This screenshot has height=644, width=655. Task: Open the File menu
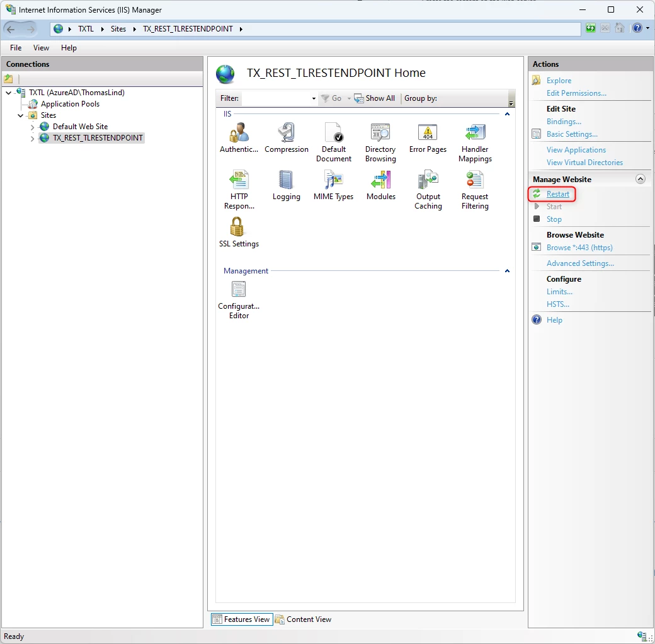pyautogui.click(x=16, y=48)
